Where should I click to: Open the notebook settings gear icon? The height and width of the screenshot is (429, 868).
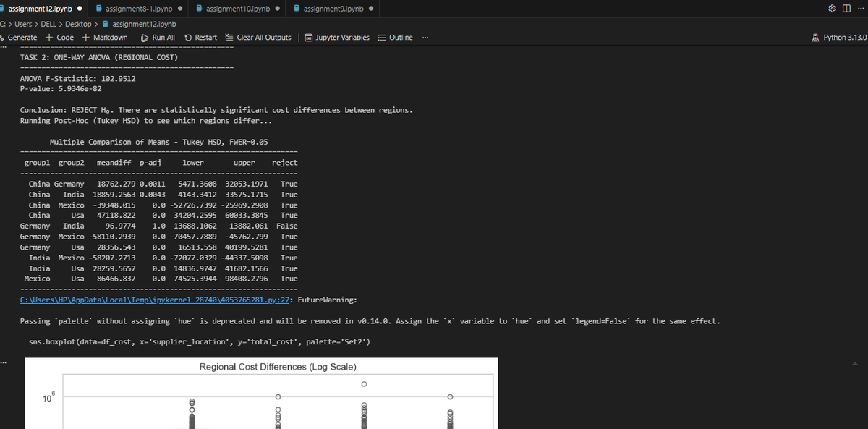832,9
